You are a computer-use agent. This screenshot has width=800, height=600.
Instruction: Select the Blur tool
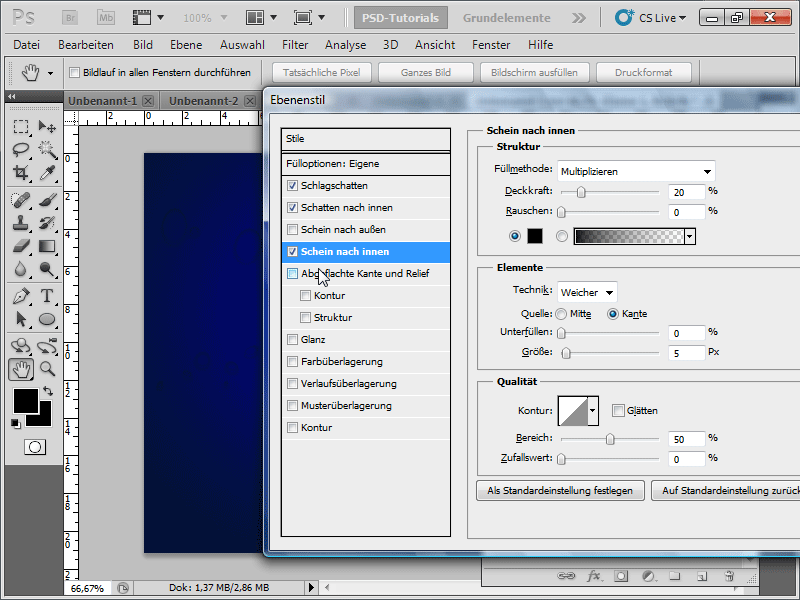(21, 269)
